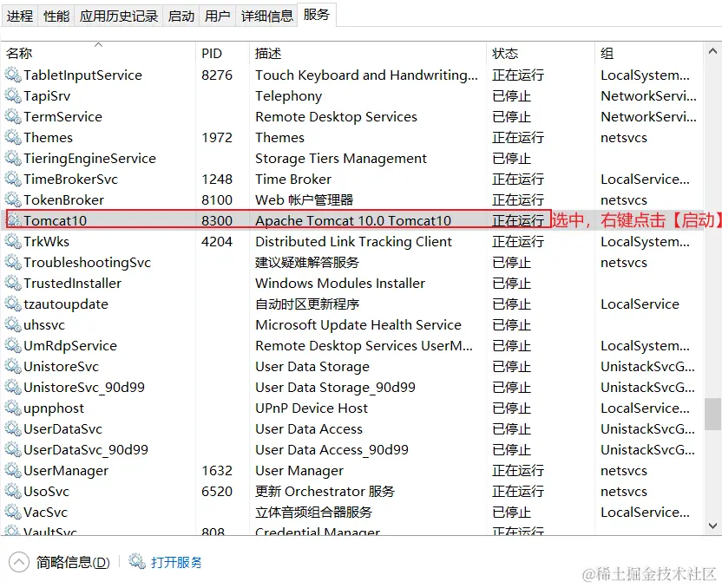Click the 'Time Broker' description
The width and height of the screenshot is (722, 588).
point(293,179)
